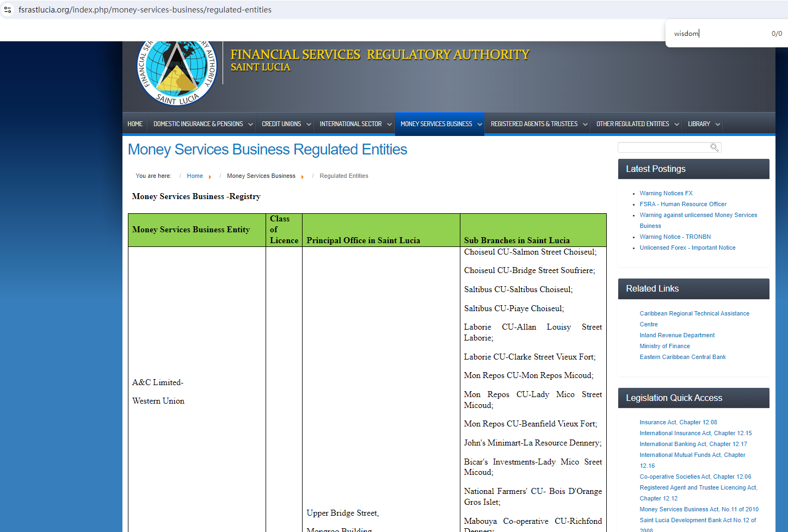Click the Latest Postings panel header
788x532 pixels.
tap(693, 169)
